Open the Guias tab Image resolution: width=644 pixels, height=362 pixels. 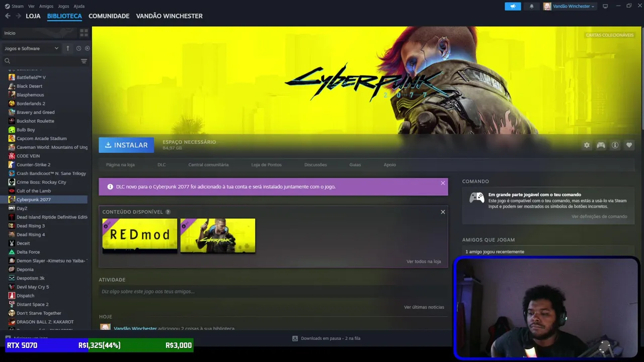pyautogui.click(x=355, y=165)
